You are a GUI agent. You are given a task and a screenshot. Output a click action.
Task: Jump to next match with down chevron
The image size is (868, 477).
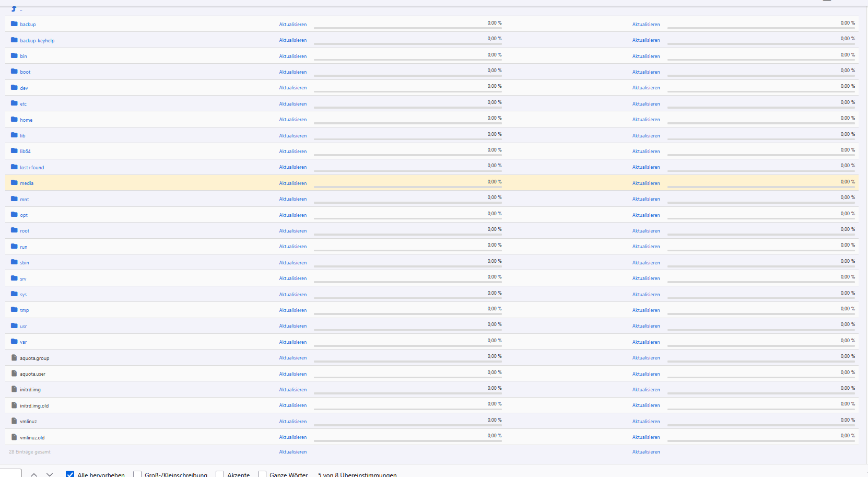coord(50,474)
